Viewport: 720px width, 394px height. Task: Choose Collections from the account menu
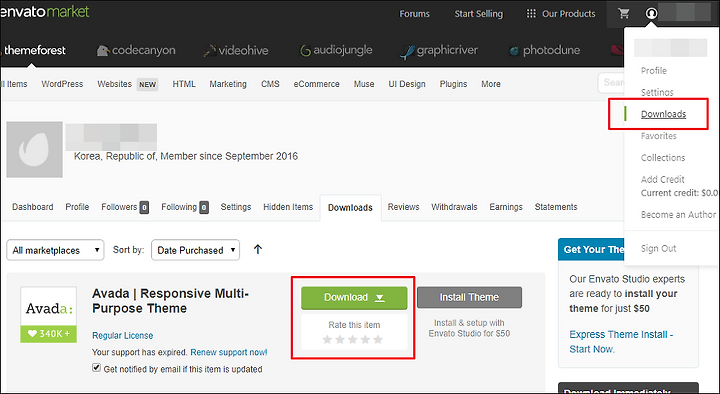click(x=663, y=158)
